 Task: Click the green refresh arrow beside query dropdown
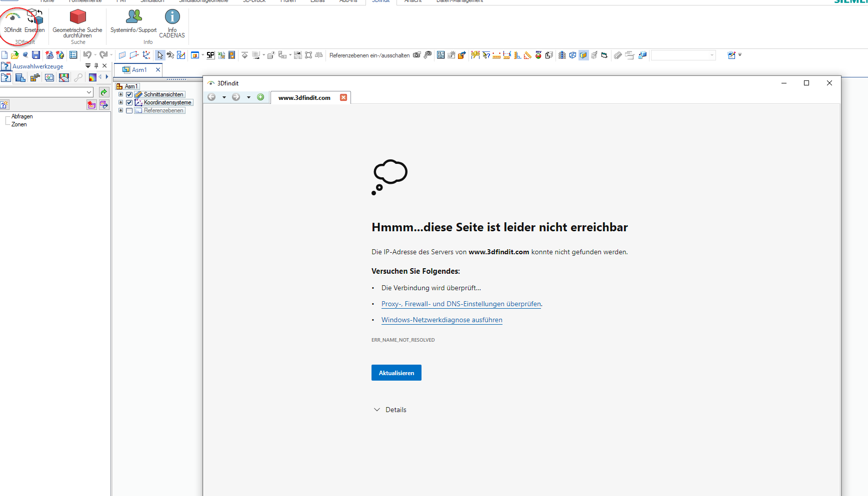pos(104,92)
